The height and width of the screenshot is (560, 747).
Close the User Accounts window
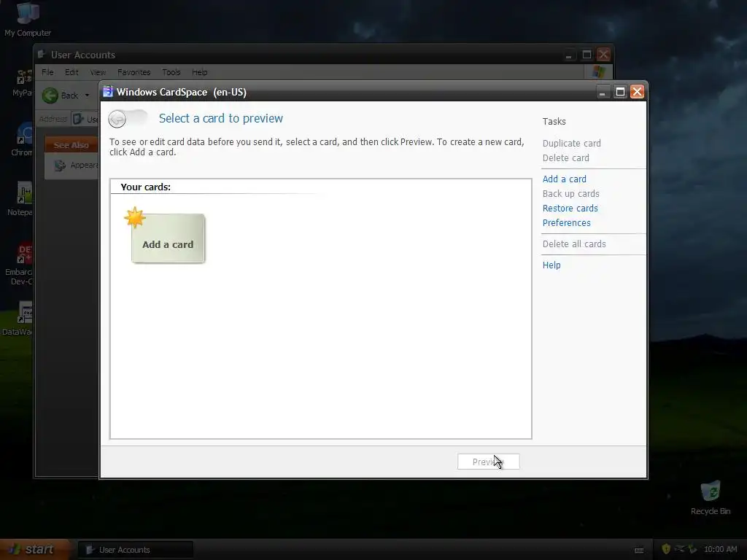(603, 55)
